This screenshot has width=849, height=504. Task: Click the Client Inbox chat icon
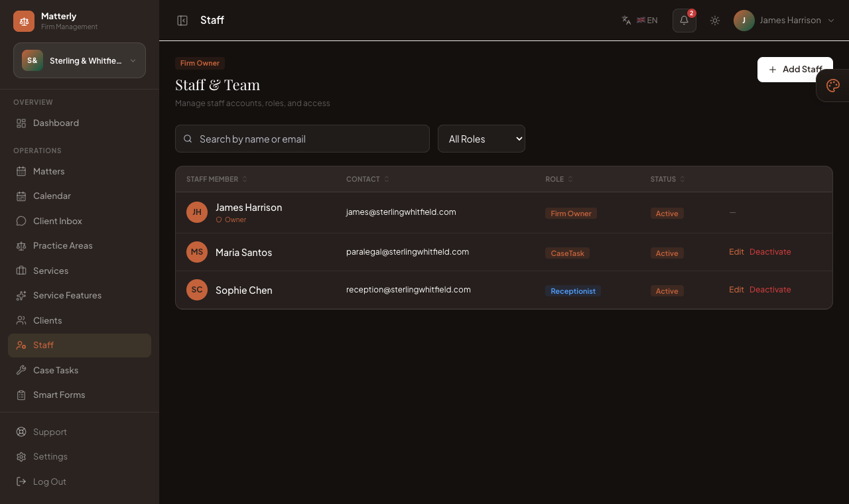(x=21, y=221)
